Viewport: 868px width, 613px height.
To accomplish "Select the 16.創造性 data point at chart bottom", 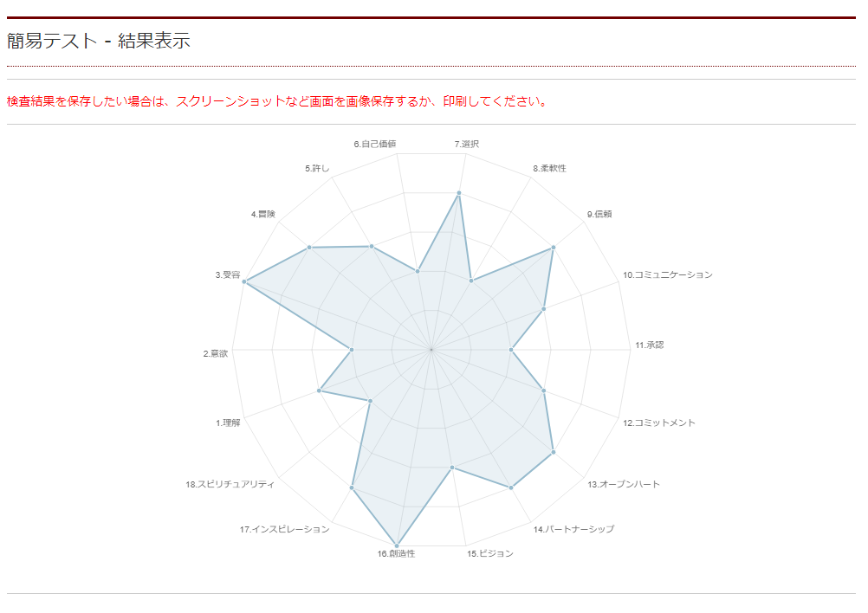I will [398, 543].
